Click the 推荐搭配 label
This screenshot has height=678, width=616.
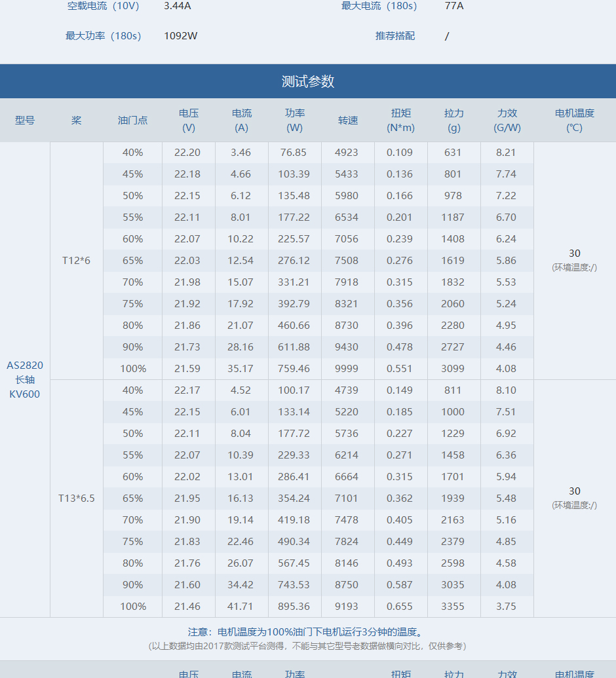[395, 36]
